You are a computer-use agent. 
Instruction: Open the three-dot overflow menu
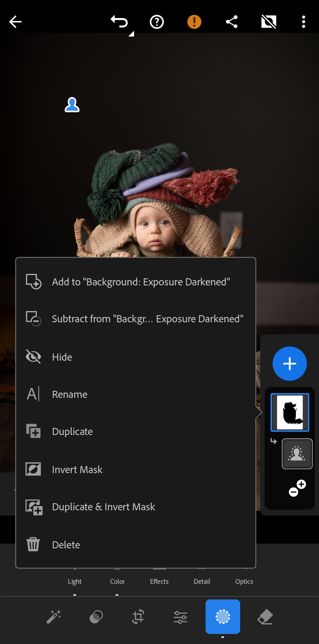303,22
